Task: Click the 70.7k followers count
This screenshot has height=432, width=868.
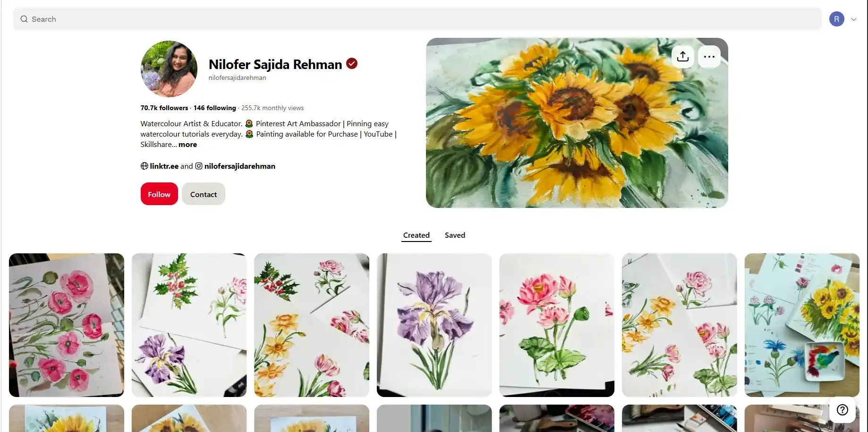Action: click(164, 108)
